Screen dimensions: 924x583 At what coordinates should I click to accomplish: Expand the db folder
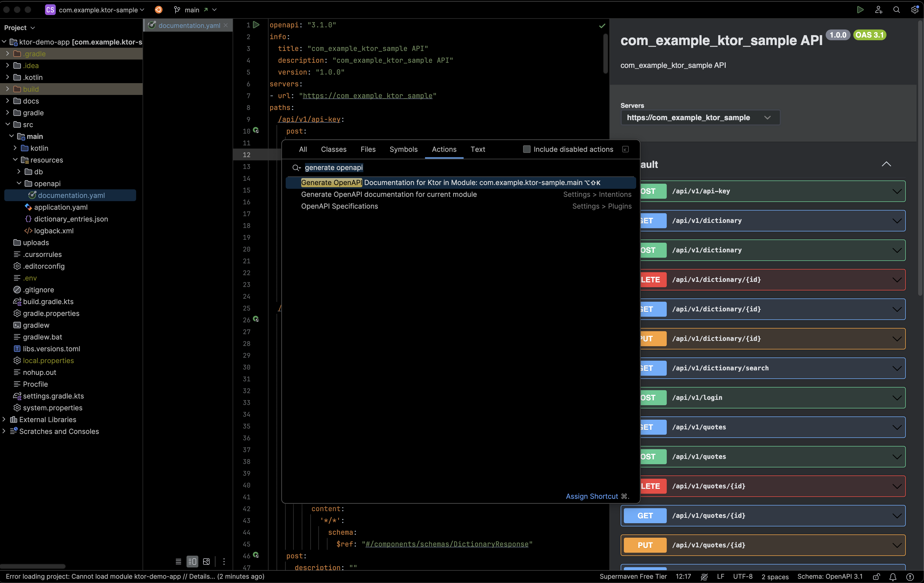point(19,172)
